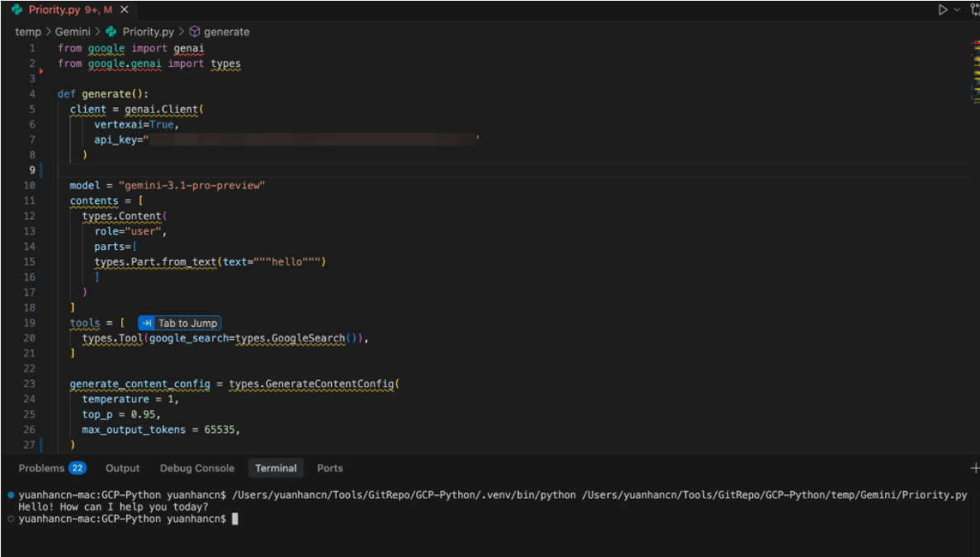This screenshot has height=557, width=980.
Task: Click "top_p = 0.95," in the code
Action: point(121,414)
